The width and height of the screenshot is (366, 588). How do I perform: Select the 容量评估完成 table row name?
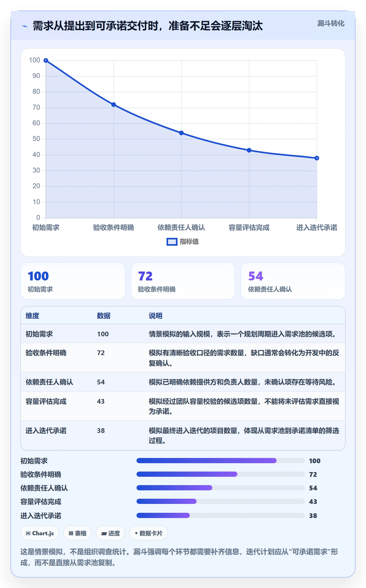(46, 402)
